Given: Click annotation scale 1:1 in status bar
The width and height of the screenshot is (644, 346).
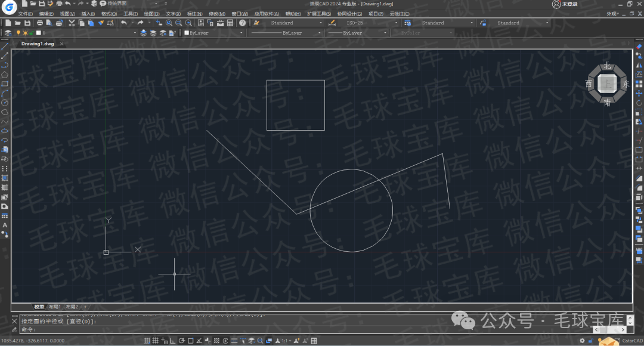Looking at the screenshot, I should (x=284, y=341).
